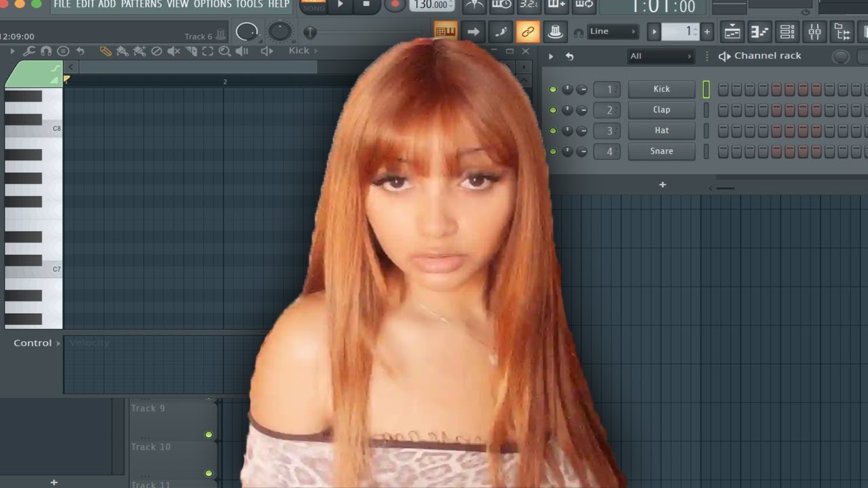Toggle the Clap channel select indicator
Image resolution: width=868 pixels, height=488 pixels.
[706, 110]
